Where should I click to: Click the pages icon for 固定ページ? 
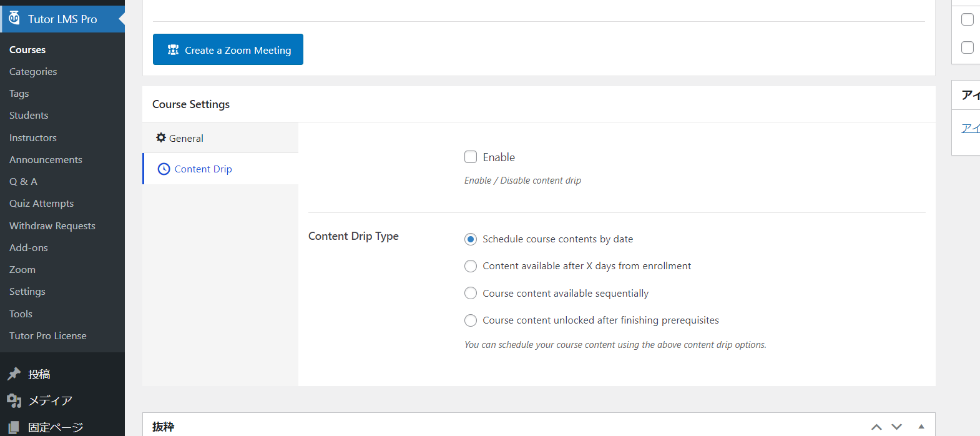click(14, 427)
